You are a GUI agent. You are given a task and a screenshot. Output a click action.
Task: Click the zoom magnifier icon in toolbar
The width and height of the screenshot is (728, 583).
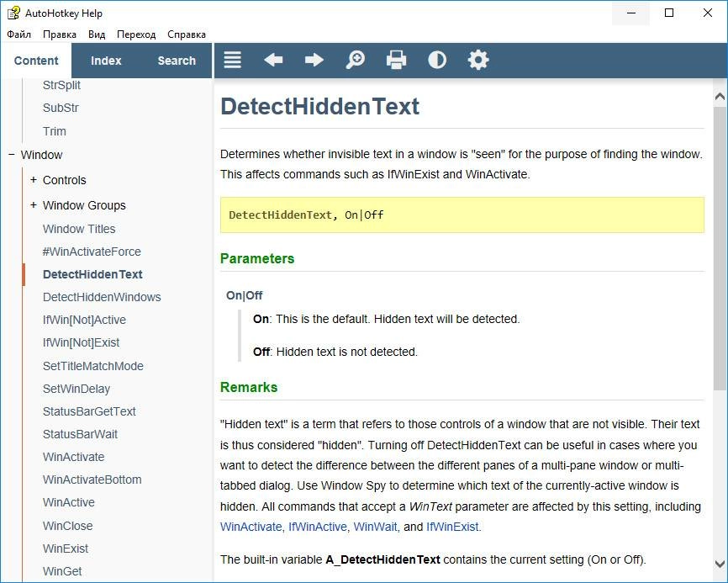coord(356,60)
